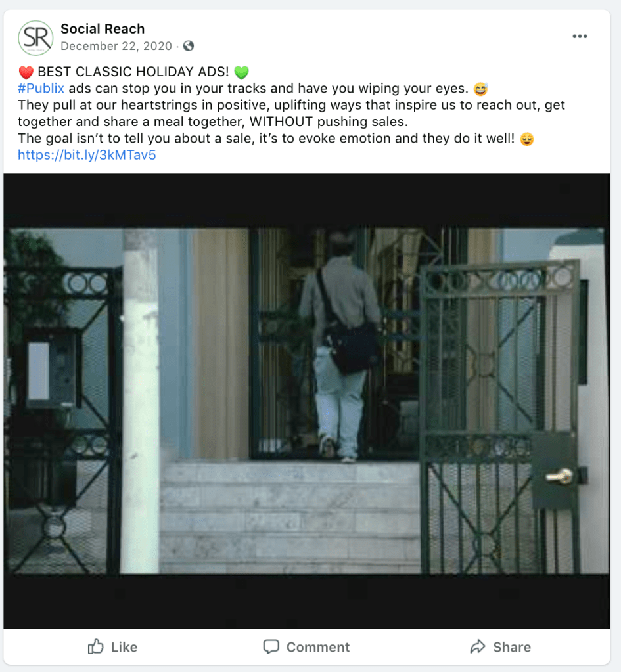Image resolution: width=621 pixels, height=672 pixels.
Task: Click the relieved face emoji after 'well!'
Action: pos(526,139)
